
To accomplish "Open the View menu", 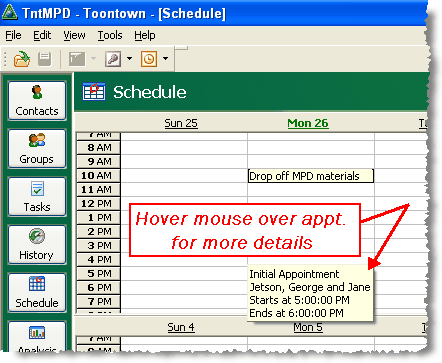I will pos(74,35).
